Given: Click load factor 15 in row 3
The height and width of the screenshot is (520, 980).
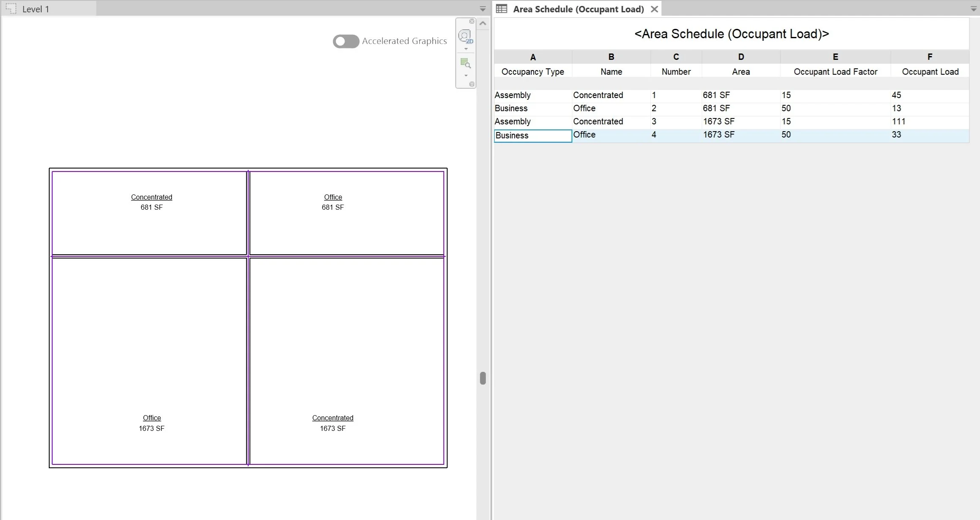Looking at the screenshot, I should [x=835, y=122].
